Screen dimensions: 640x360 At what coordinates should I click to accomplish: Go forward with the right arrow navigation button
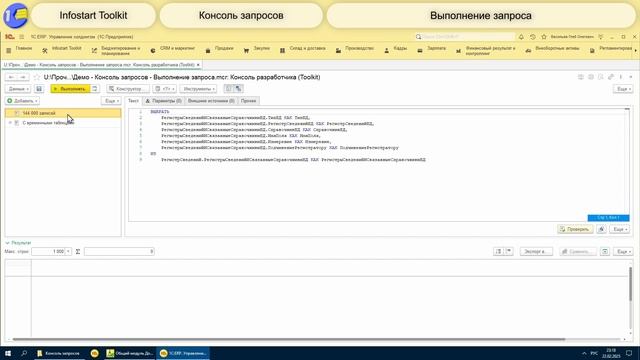[23, 77]
